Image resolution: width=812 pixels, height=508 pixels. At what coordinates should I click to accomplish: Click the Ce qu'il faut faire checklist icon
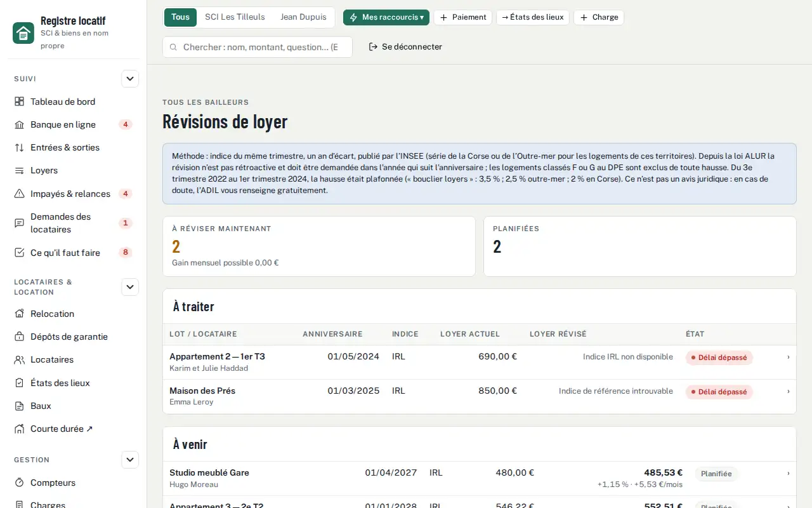click(x=19, y=253)
